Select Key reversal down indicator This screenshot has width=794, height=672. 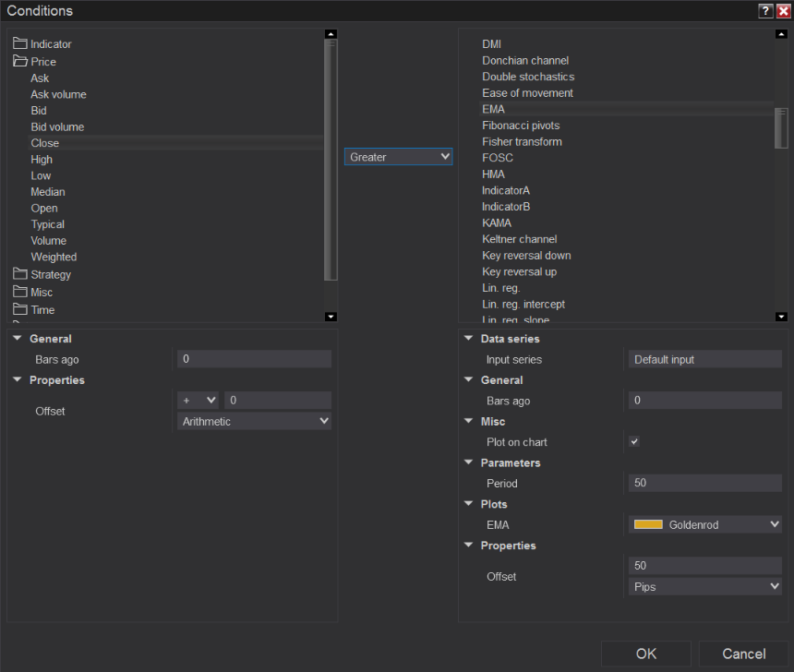click(526, 255)
